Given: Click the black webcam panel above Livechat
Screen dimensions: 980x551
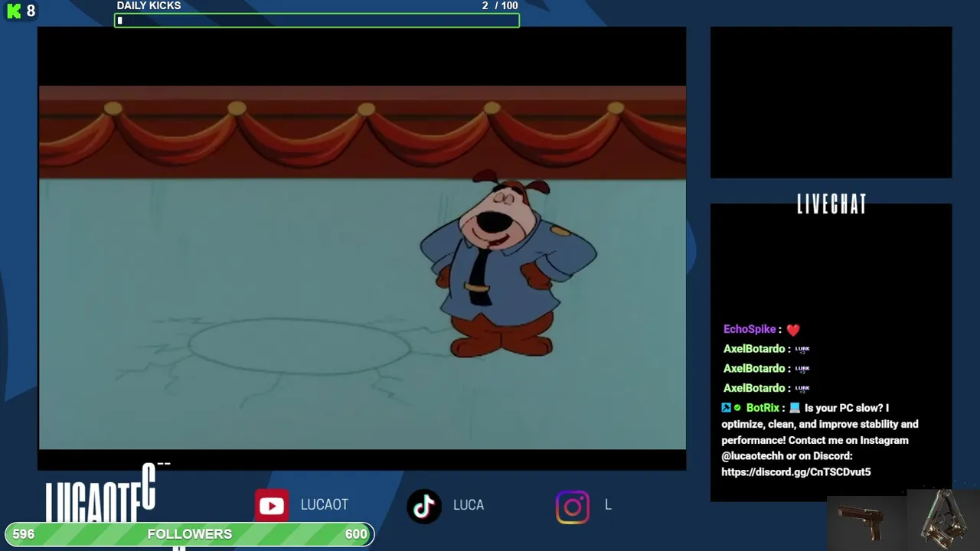Looking at the screenshot, I should coord(831,103).
